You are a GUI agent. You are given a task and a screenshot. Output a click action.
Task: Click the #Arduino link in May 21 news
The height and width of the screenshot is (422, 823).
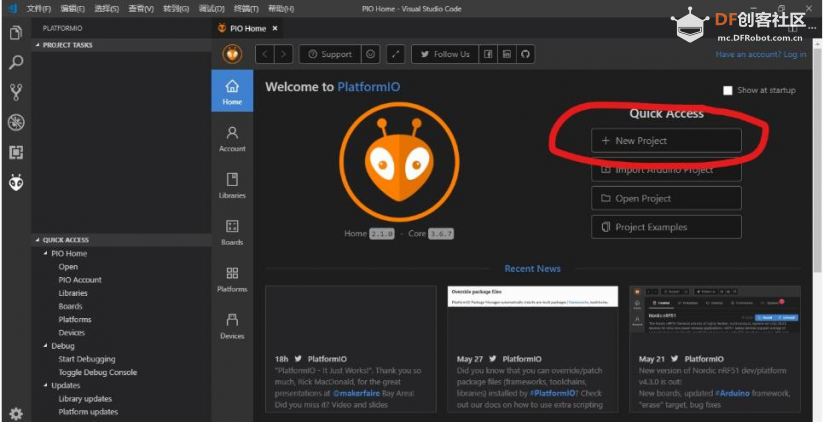(732, 393)
